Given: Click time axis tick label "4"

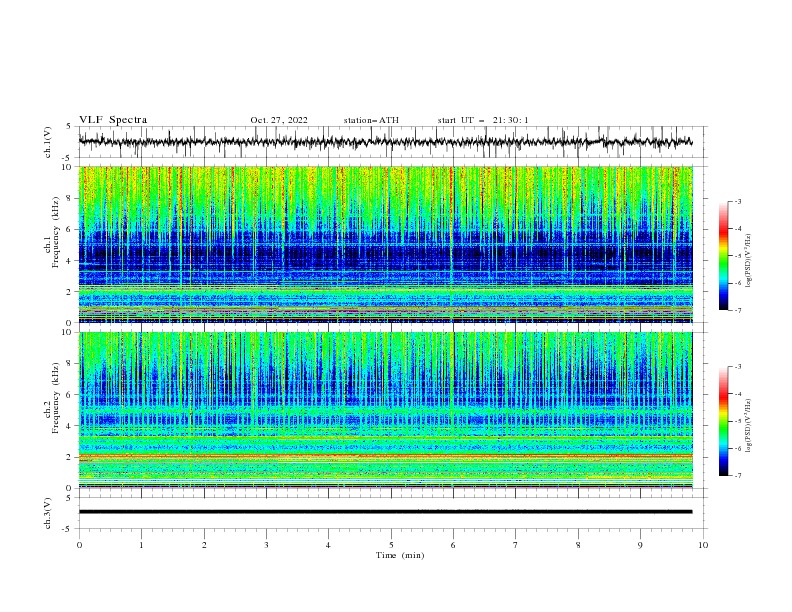Looking at the screenshot, I should 328,545.
